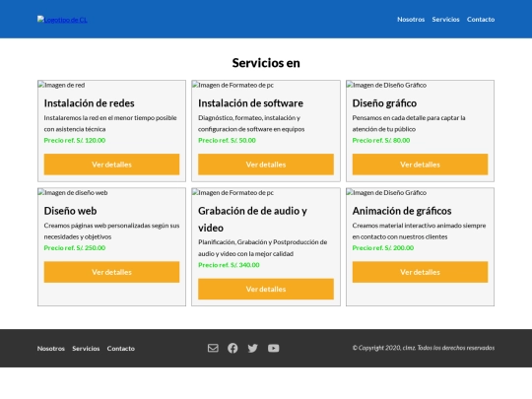Click the Diseño web title
This screenshot has height=399, width=532.
[70, 211]
